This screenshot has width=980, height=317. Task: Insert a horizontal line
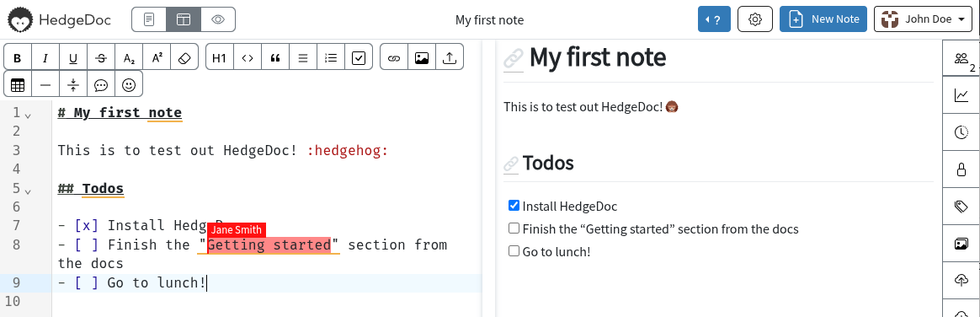[x=45, y=86]
